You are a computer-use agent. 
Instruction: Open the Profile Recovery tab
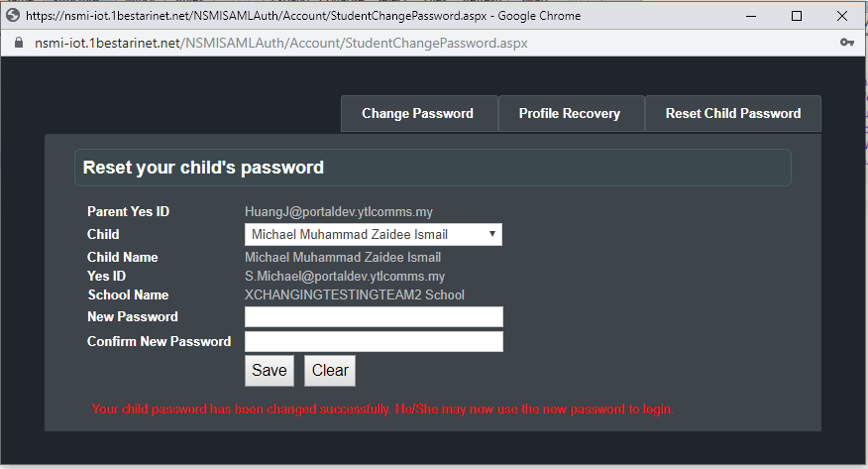pyautogui.click(x=571, y=113)
